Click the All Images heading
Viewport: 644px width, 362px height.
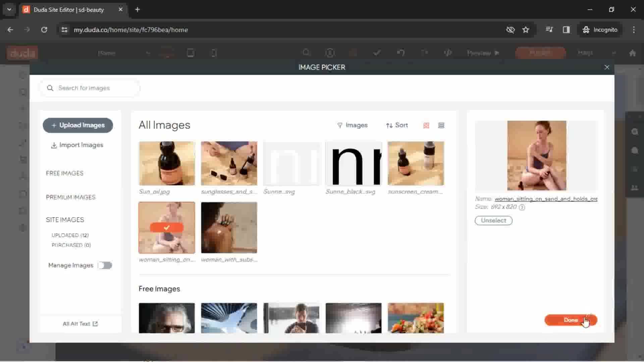(x=164, y=125)
